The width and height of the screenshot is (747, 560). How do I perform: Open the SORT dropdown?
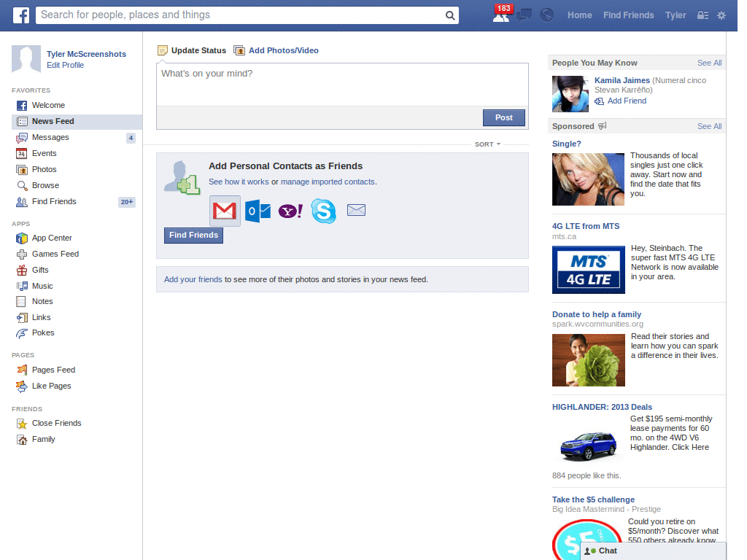[x=487, y=144]
